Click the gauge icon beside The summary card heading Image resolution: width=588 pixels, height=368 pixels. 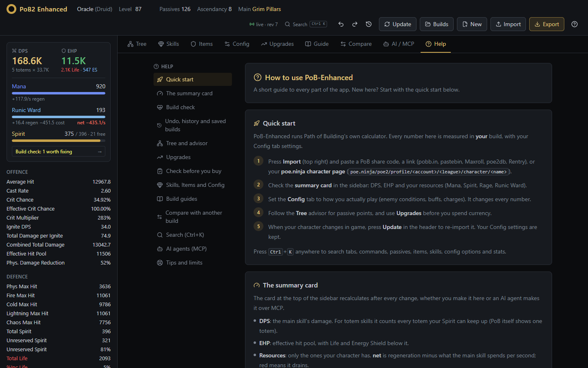click(256, 285)
